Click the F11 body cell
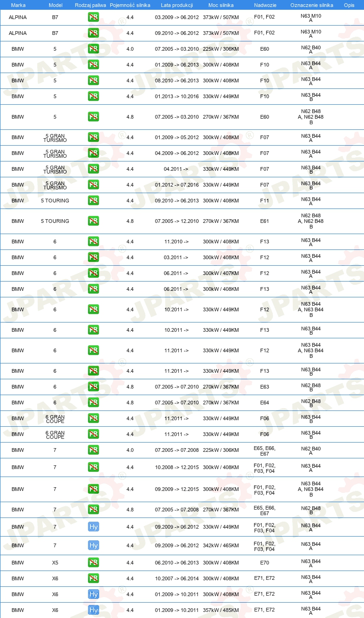This screenshot has height=618, width=364. click(264, 201)
